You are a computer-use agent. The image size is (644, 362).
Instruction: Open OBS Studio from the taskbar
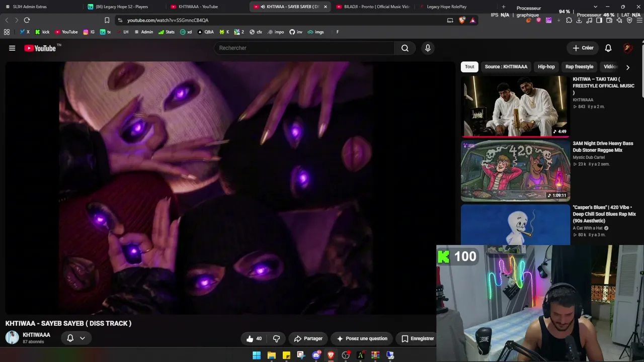(x=346, y=355)
